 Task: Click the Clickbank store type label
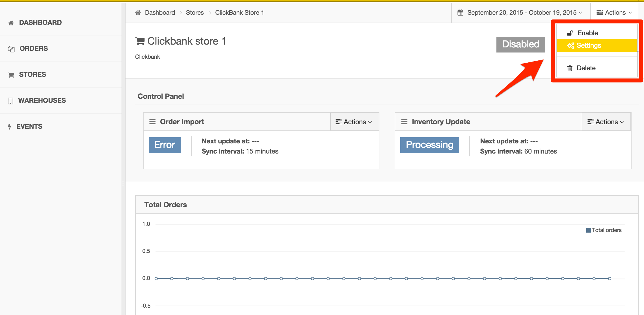pyautogui.click(x=148, y=57)
